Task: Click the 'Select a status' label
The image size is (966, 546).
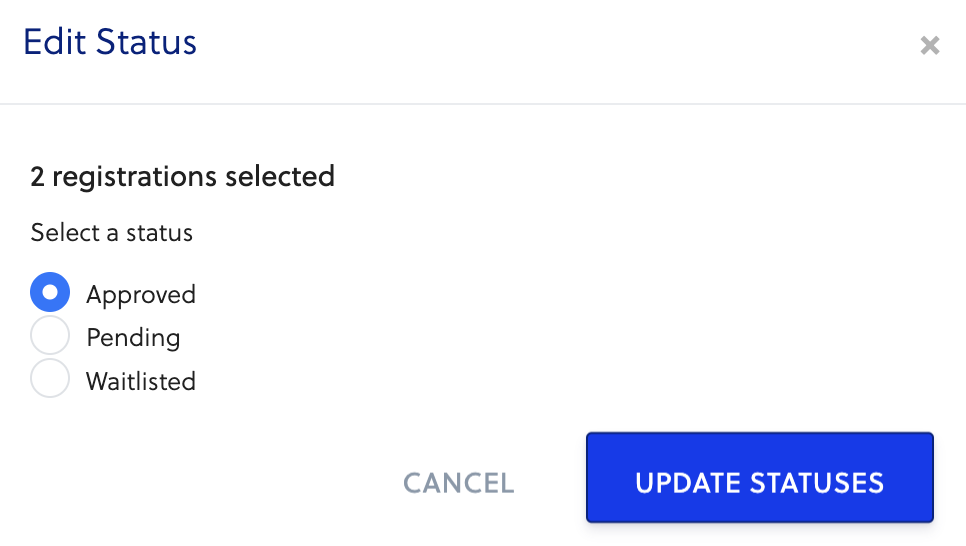Action: pos(112,233)
